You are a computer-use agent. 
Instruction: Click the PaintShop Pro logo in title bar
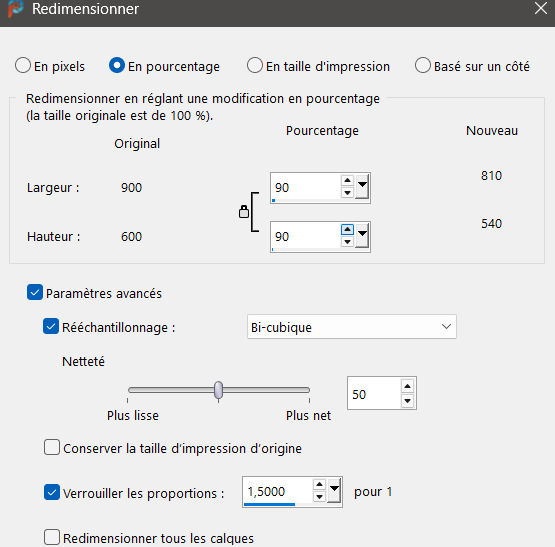pyautogui.click(x=16, y=8)
